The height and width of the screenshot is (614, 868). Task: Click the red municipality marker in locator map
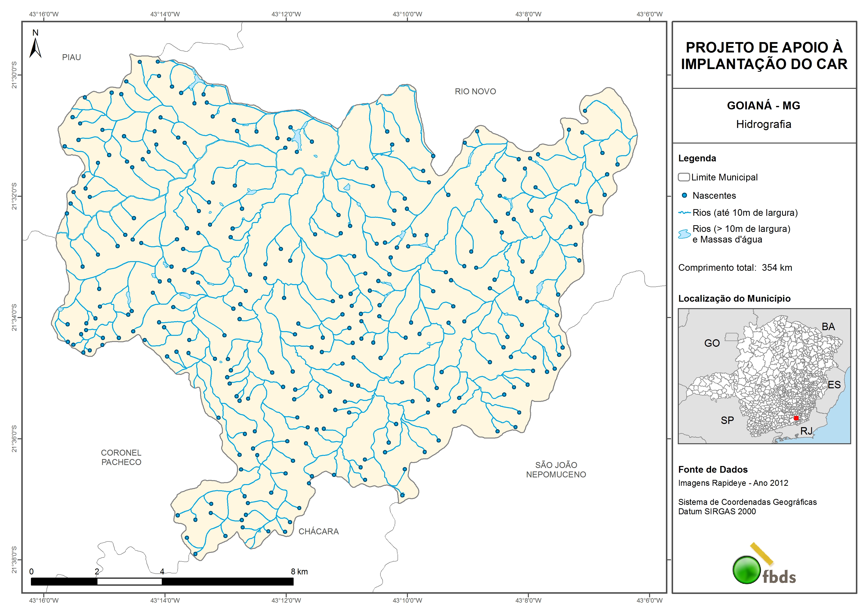pos(796,418)
